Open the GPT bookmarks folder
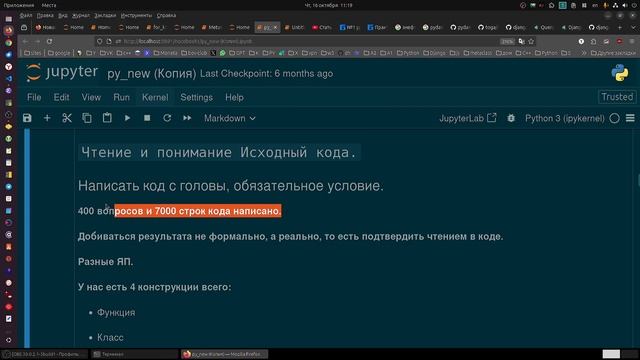Image resolution: width=640 pixels, height=360 pixels. (237, 53)
